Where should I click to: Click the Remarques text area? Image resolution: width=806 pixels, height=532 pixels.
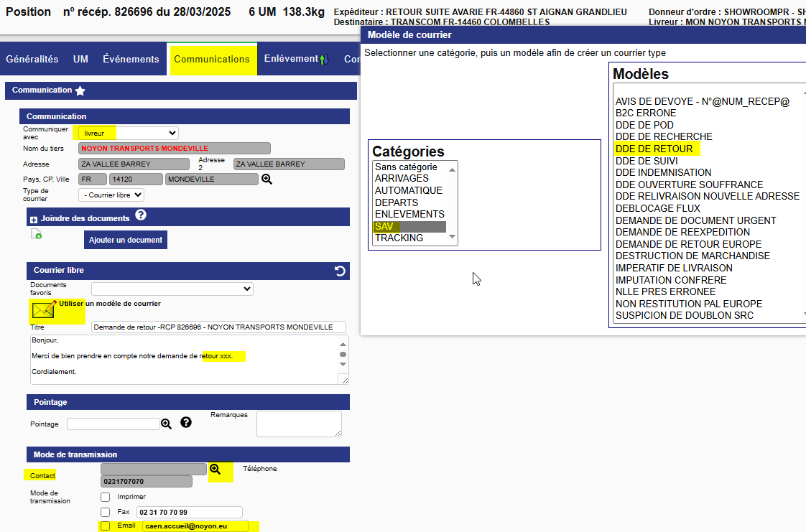tap(299, 424)
